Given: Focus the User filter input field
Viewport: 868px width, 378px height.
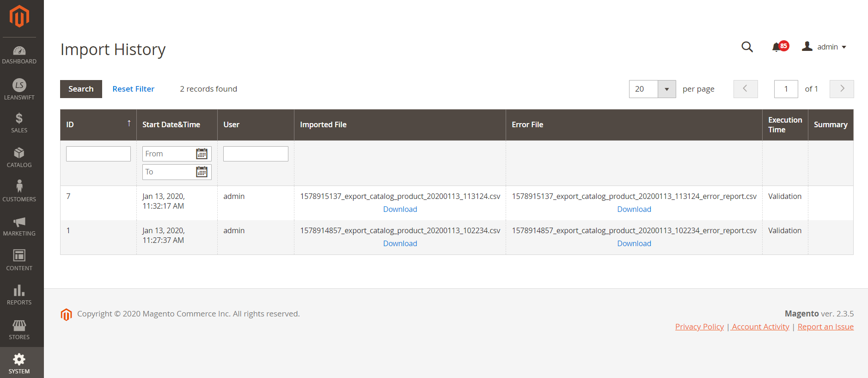Looking at the screenshot, I should click(256, 154).
